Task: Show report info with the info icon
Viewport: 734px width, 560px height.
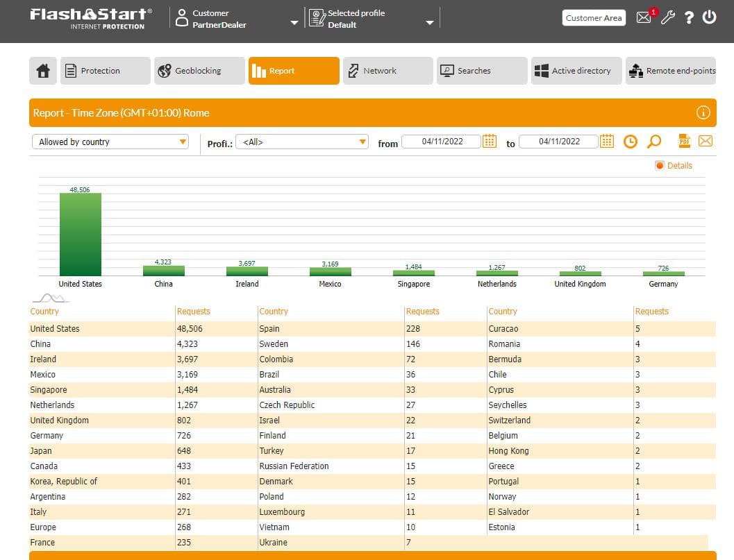Action: 703,112
